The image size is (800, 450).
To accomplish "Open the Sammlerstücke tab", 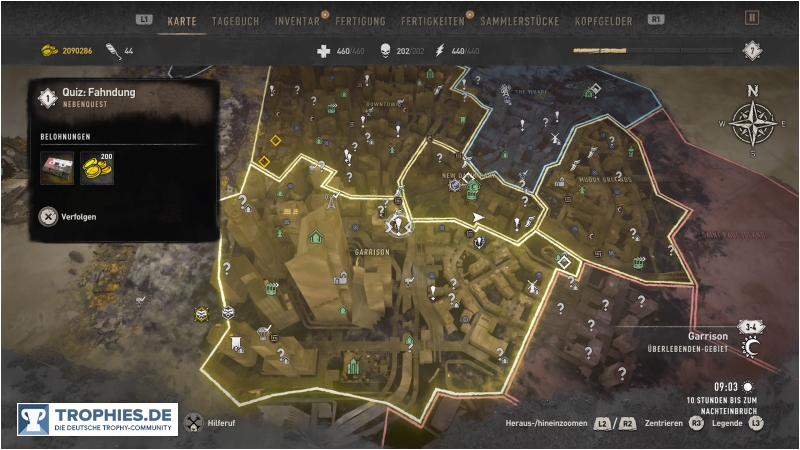I will click(519, 21).
